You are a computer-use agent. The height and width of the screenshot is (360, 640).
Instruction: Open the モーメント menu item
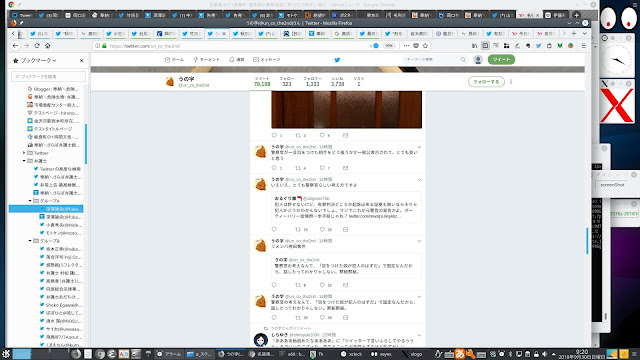click(207, 60)
